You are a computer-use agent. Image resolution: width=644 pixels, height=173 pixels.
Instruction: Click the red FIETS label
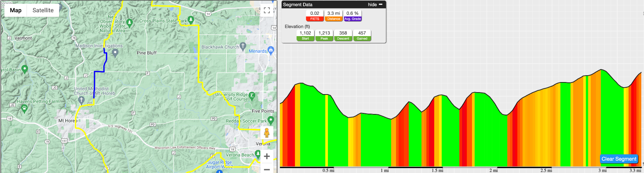(315, 19)
